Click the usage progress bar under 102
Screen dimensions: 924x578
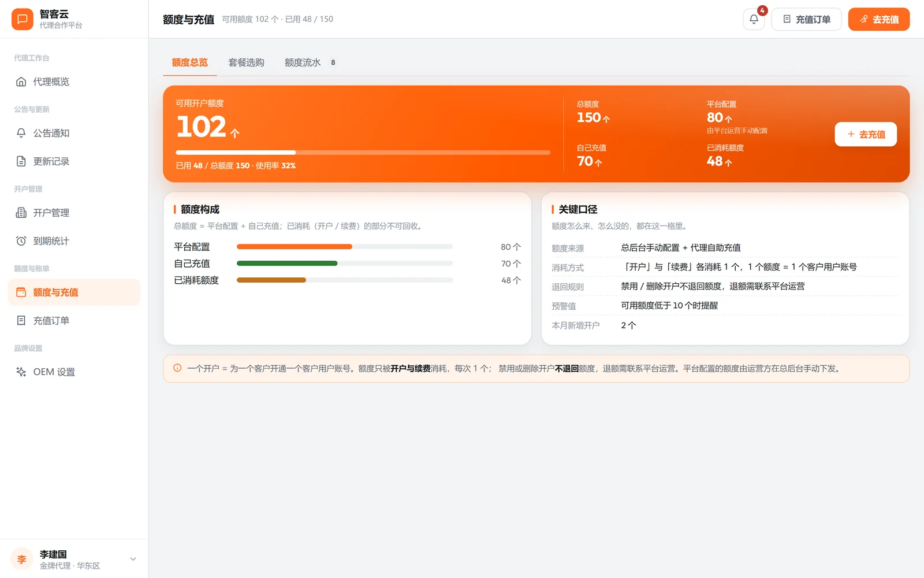363,153
